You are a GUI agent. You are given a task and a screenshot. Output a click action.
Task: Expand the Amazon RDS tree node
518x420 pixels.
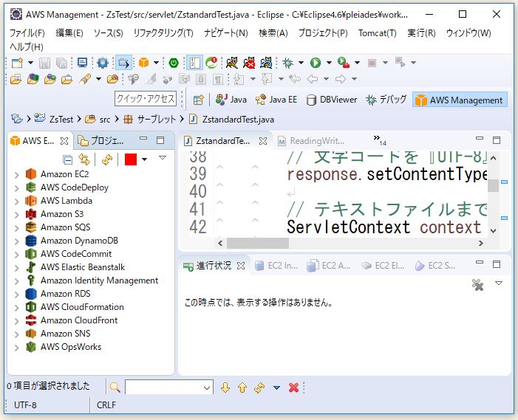(16, 295)
